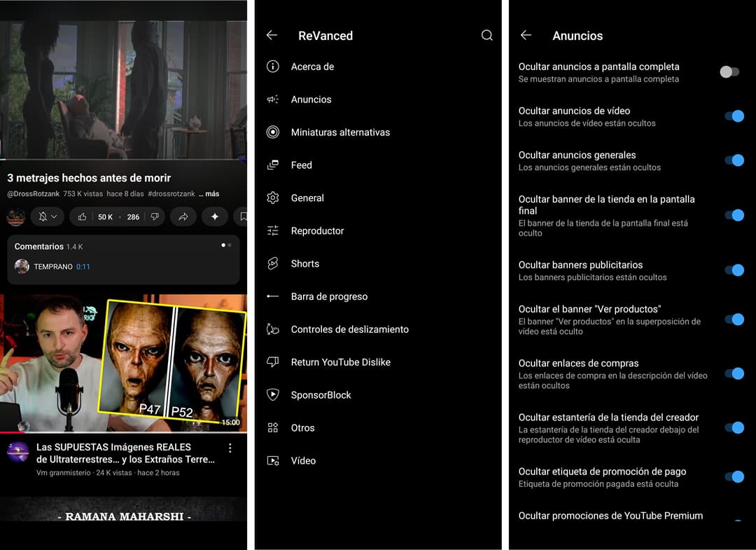The height and width of the screenshot is (550, 756).
Task: Enable Ocultar anuncios a pantalla completa switch
Action: point(729,72)
